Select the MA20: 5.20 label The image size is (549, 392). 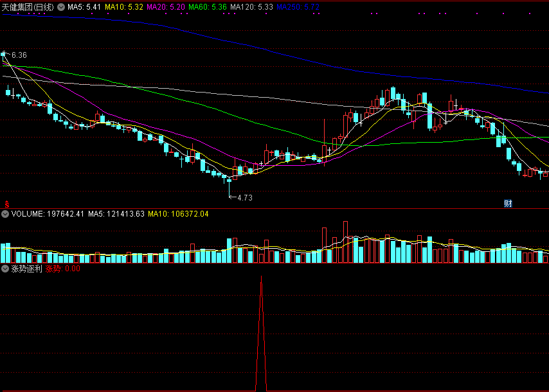166,7
